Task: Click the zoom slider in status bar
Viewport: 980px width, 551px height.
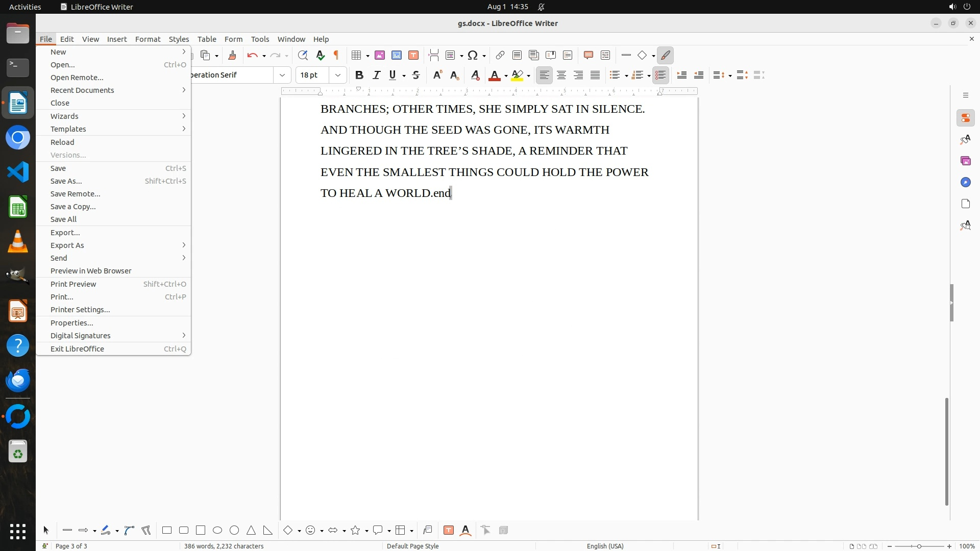Action: [919, 546]
